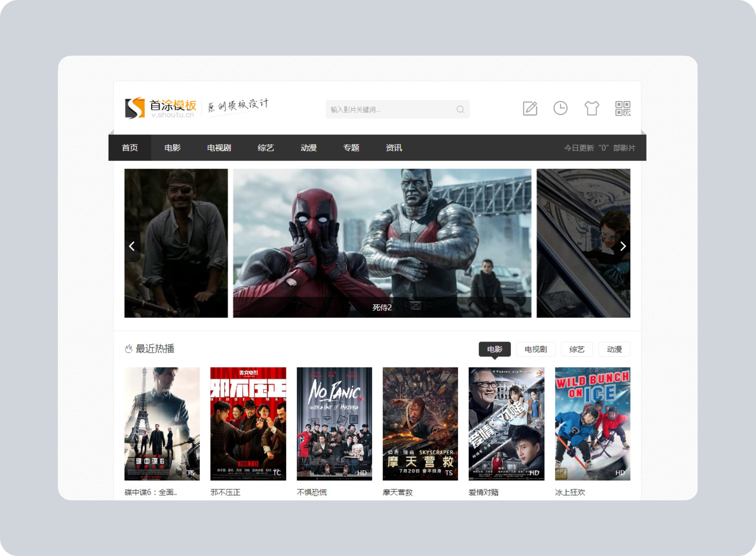Open the watch history clock icon
Screen dimensions: 756x556
[x=560, y=108]
